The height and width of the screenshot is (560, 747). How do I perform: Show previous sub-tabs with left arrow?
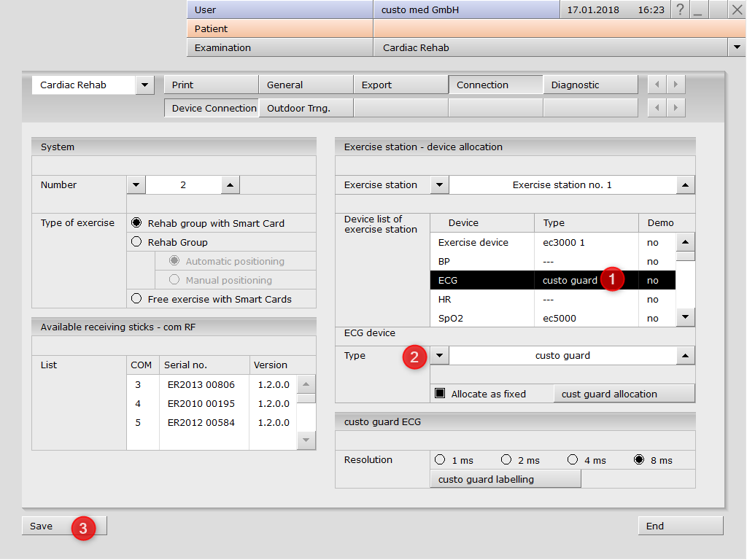657,108
